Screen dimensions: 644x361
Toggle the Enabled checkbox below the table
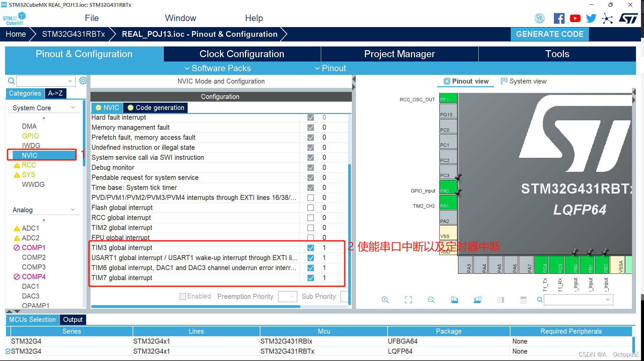pyautogui.click(x=183, y=296)
